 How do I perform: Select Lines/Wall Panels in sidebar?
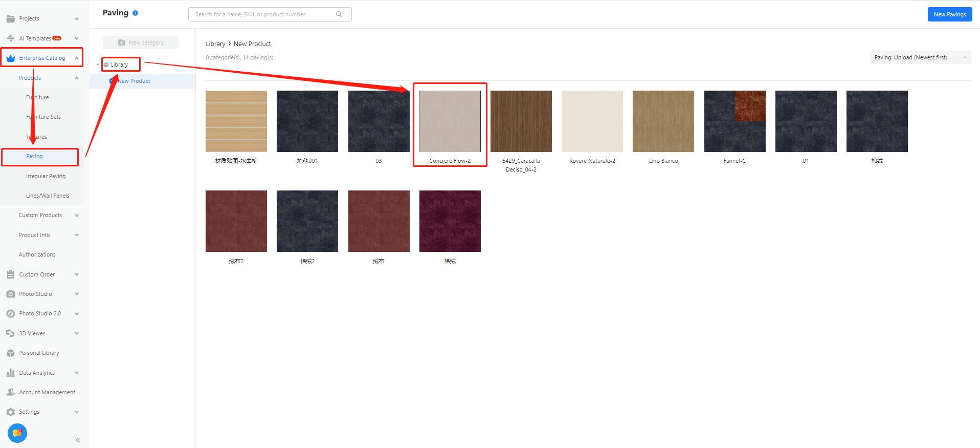[48, 196]
